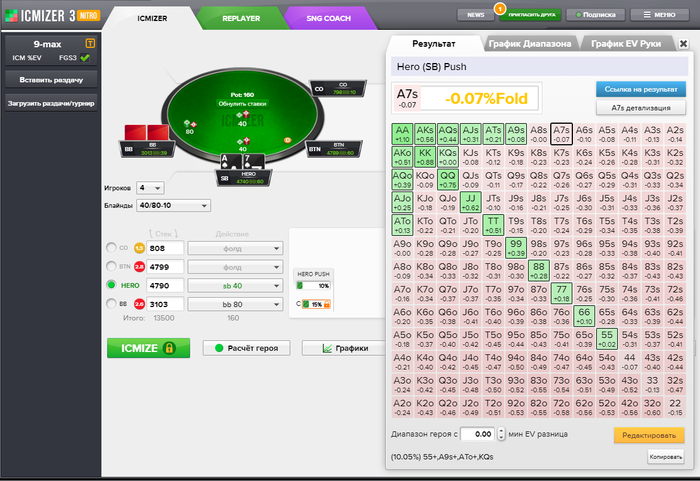Click the Подписка button
The width and height of the screenshot is (700, 481).
point(595,15)
